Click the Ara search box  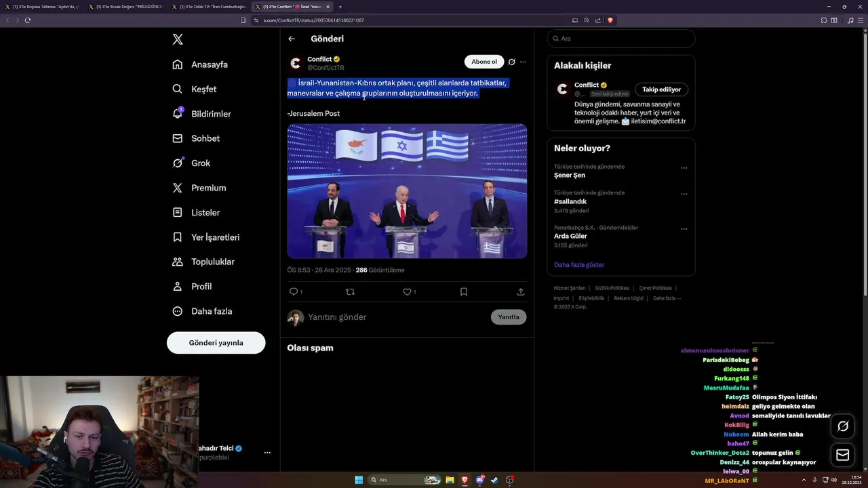tap(620, 39)
